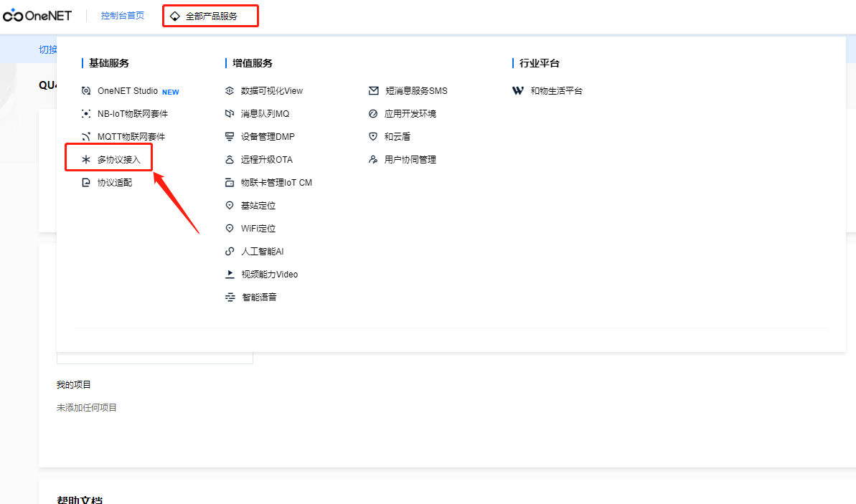This screenshot has width=856, height=504.
Task: Open 远程升级OTA
Action: pos(267,160)
